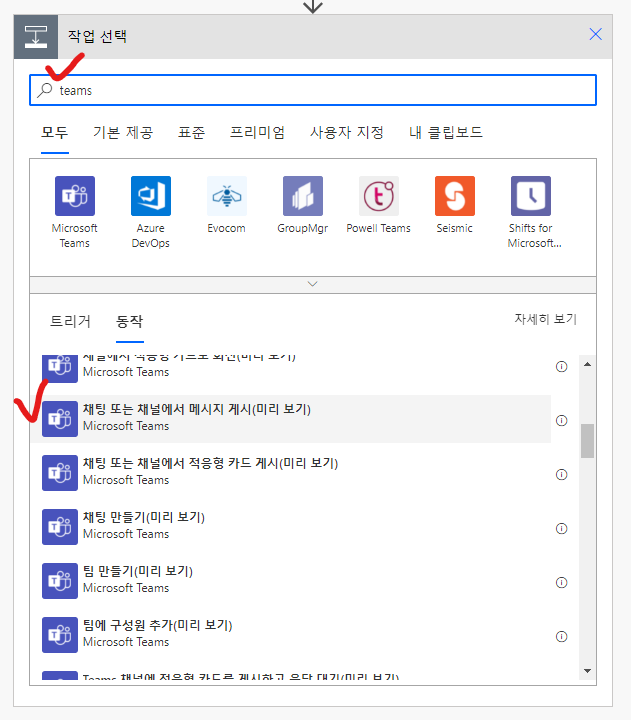Screen dimensions: 631x720
Task: Open the 내 클립보드 tab
Action: (x=446, y=133)
